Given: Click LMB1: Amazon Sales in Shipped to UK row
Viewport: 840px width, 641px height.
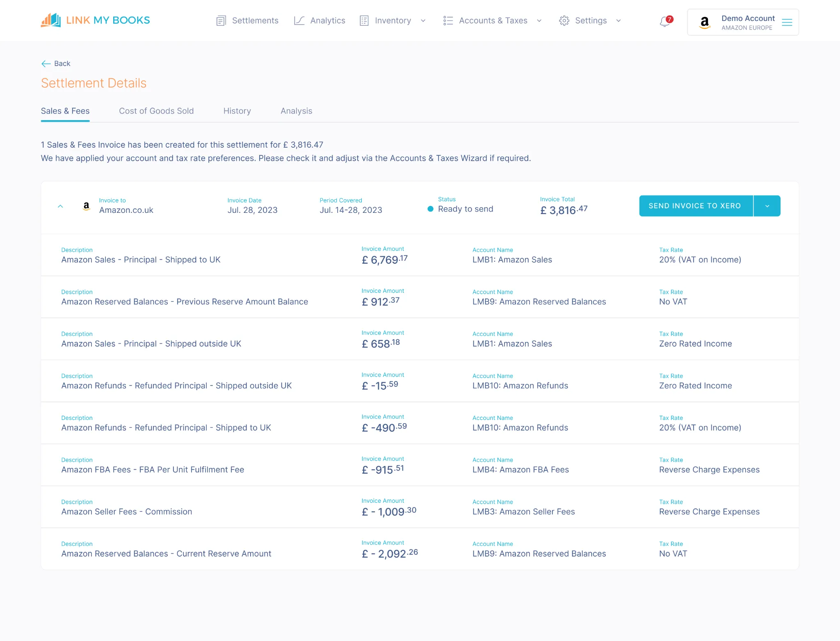Looking at the screenshot, I should pos(512,260).
